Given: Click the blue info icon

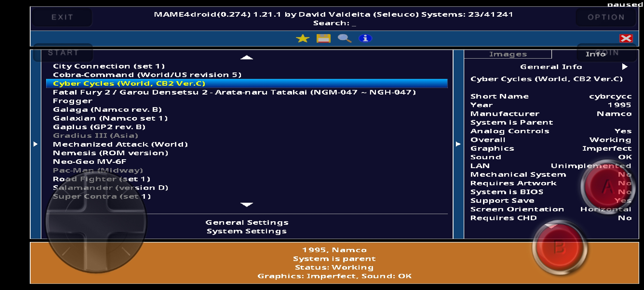Looking at the screenshot, I should (x=365, y=38).
